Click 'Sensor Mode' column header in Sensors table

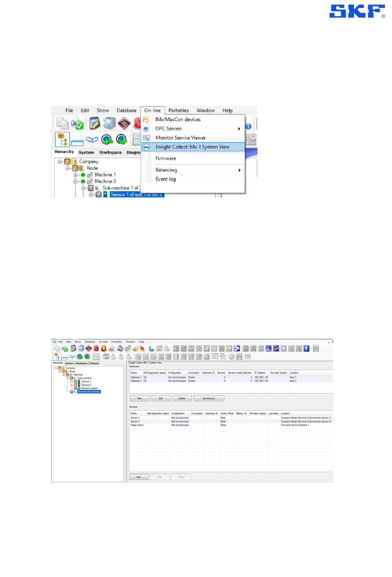click(227, 413)
